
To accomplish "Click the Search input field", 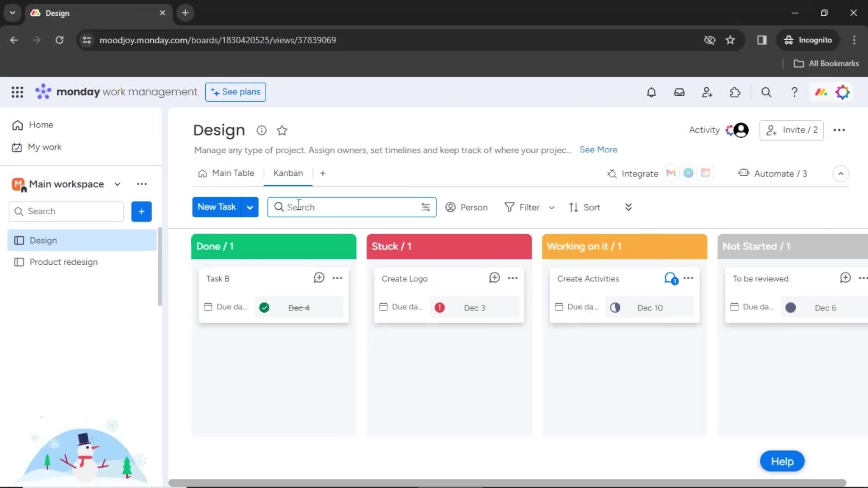I will [352, 207].
